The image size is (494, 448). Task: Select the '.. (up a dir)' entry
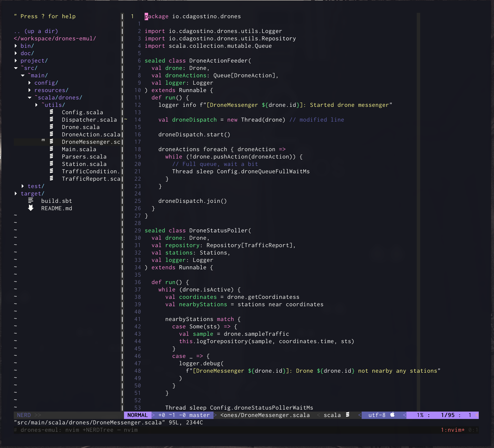[x=36, y=31]
